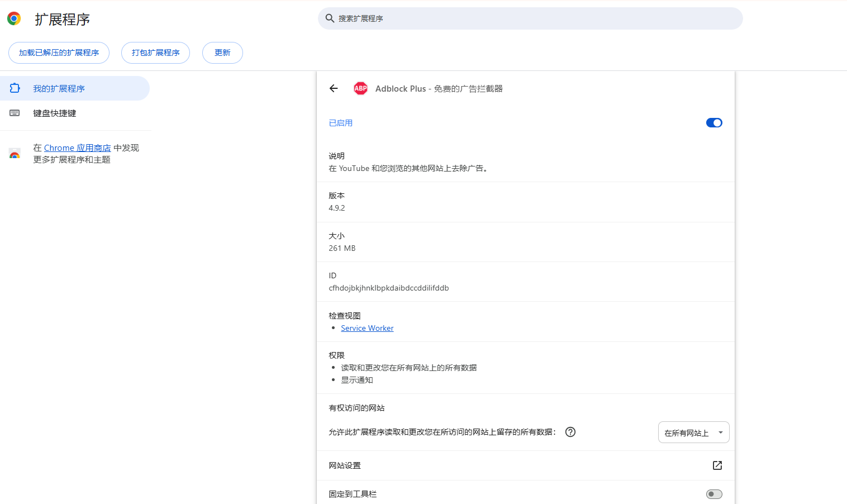Click the 固定到工具栏 label

353,494
